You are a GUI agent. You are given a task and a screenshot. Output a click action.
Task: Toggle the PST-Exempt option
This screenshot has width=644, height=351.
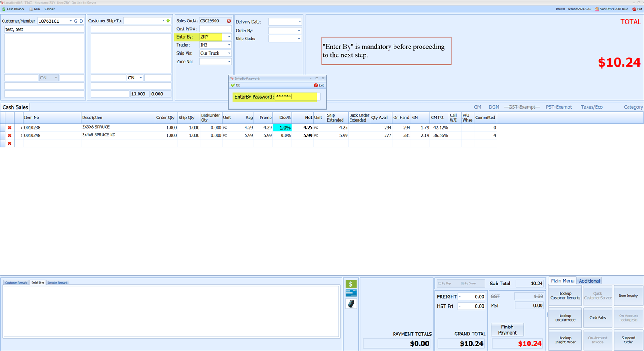(x=558, y=107)
